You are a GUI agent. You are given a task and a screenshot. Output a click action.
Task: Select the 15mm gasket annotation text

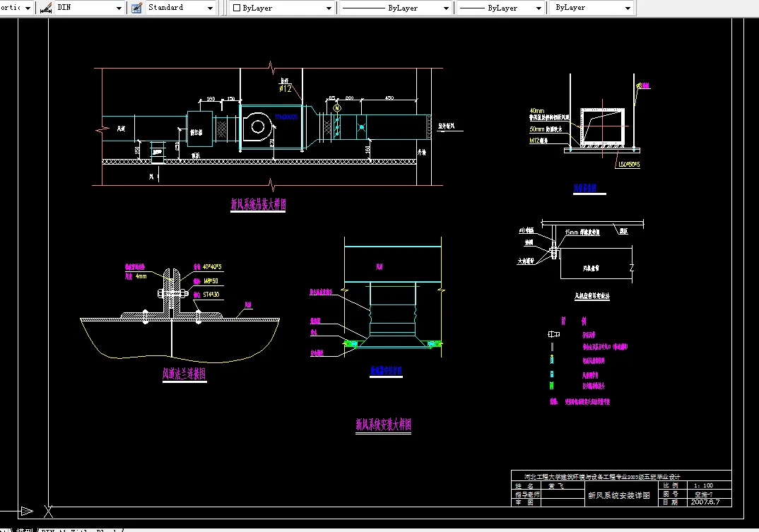582,232
